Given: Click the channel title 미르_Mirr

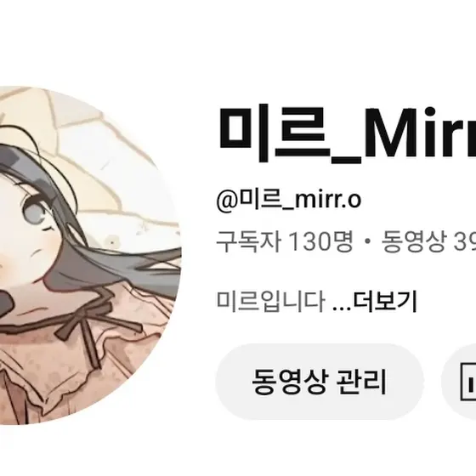Looking at the screenshot, I should click(348, 134).
